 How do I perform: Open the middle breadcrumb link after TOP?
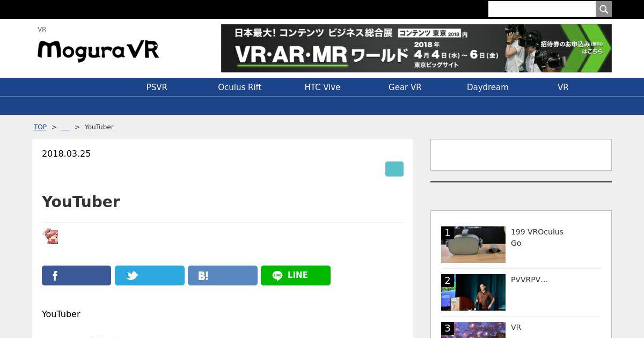coord(65,127)
